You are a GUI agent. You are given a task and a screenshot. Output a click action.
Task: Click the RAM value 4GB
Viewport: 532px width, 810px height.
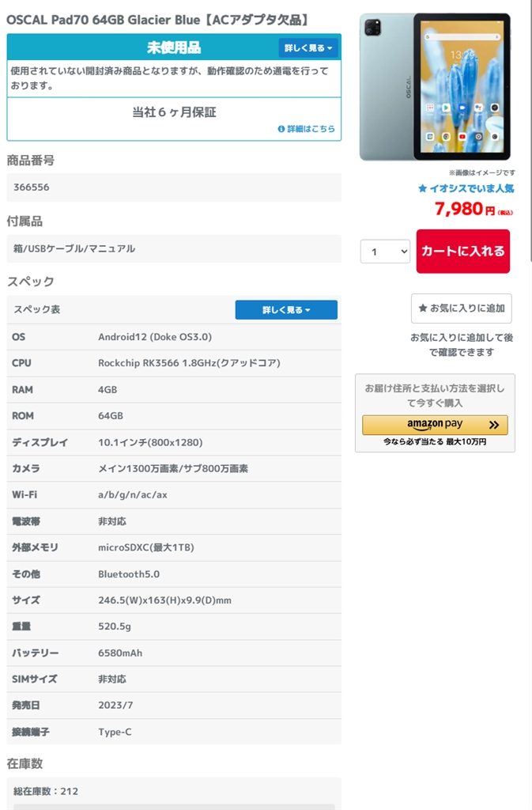coord(108,389)
